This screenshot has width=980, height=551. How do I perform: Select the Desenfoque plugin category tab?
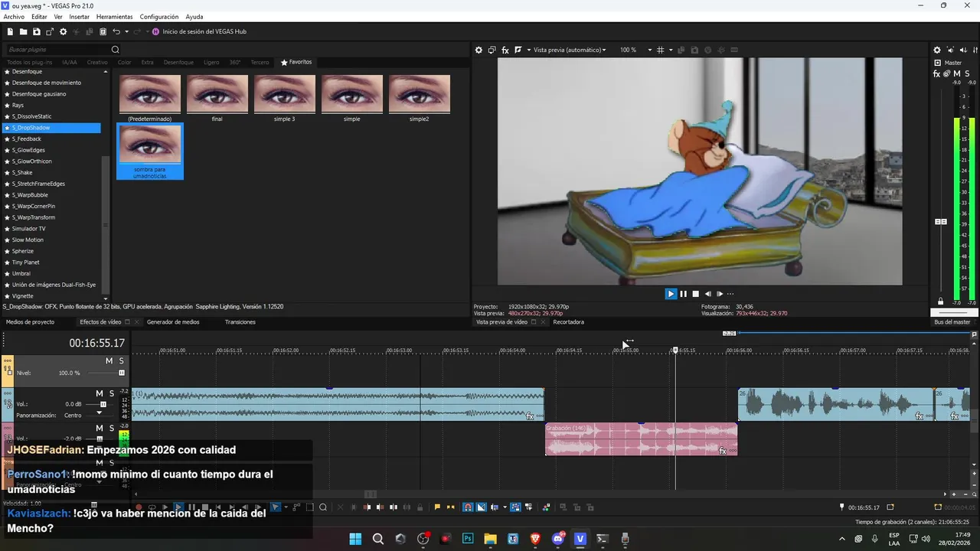[178, 62]
